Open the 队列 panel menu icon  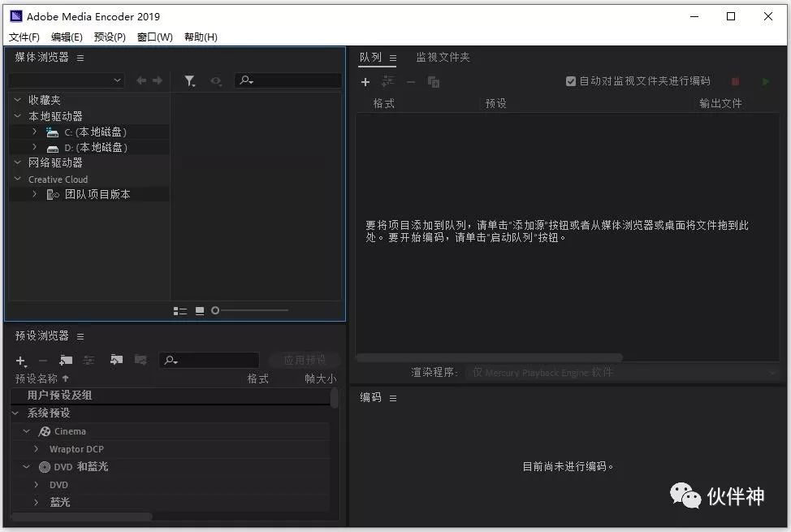(x=393, y=58)
